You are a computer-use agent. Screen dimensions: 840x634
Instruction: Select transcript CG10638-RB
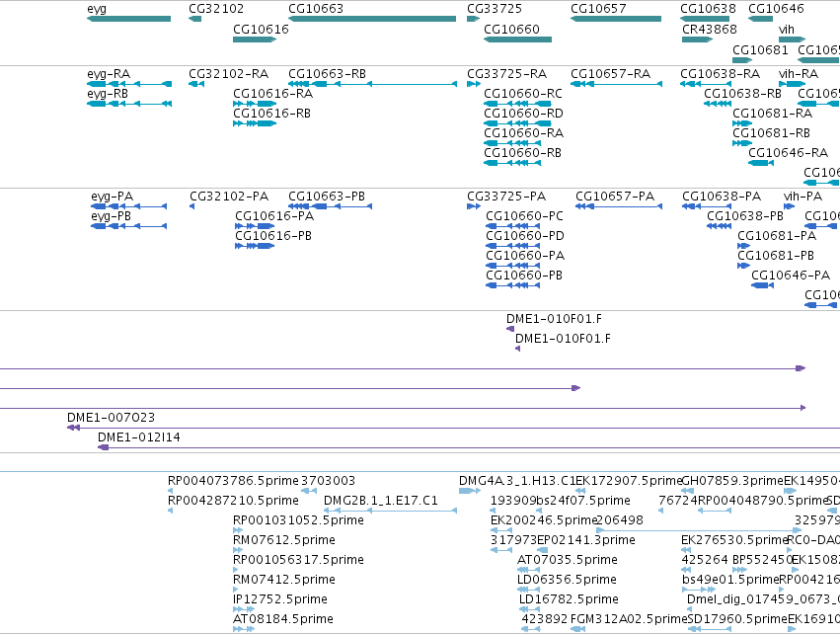click(x=718, y=104)
